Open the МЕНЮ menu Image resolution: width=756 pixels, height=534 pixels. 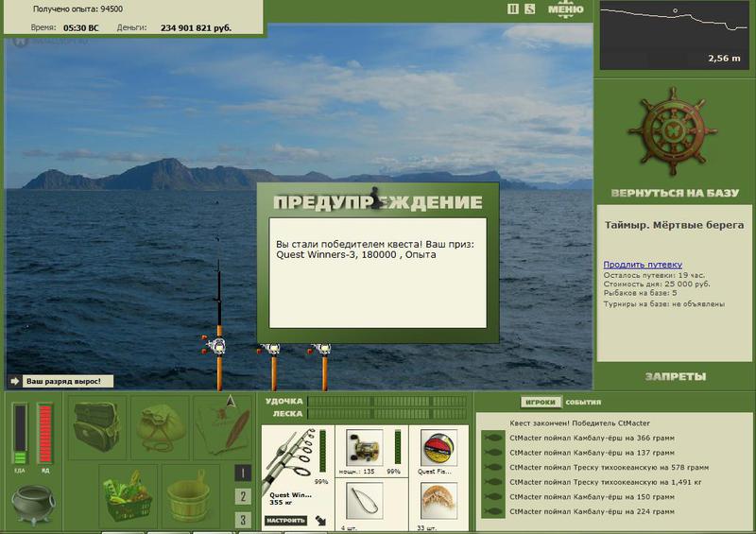[x=565, y=9]
